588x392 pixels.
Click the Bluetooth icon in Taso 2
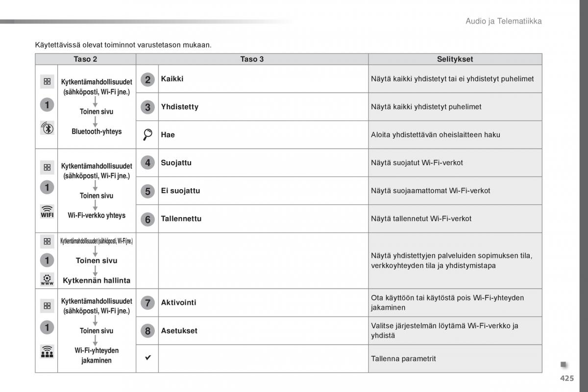coord(47,128)
